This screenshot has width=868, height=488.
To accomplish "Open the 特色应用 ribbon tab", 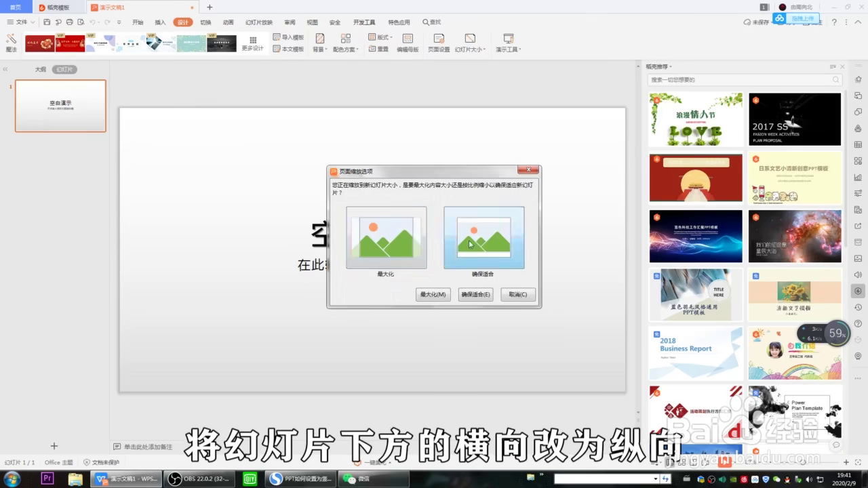I will (399, 22).
